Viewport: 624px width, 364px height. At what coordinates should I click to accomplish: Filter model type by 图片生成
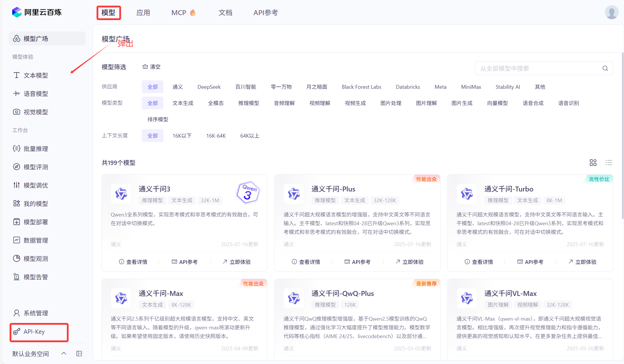coord(462,103)
